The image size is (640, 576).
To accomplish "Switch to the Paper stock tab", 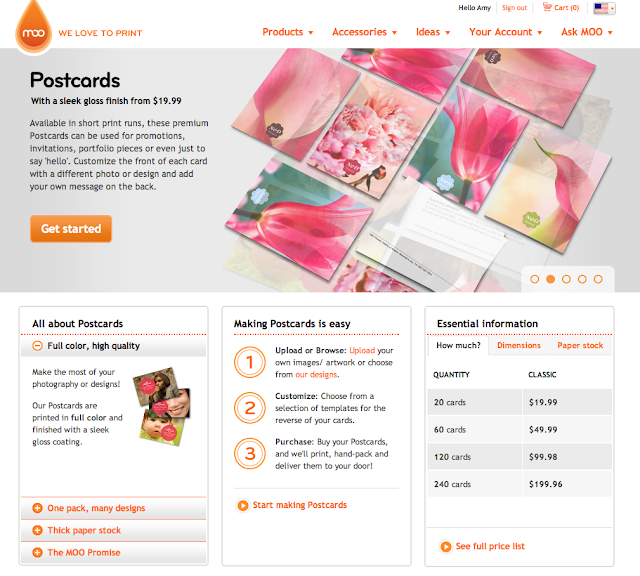I will click(580, 345).
